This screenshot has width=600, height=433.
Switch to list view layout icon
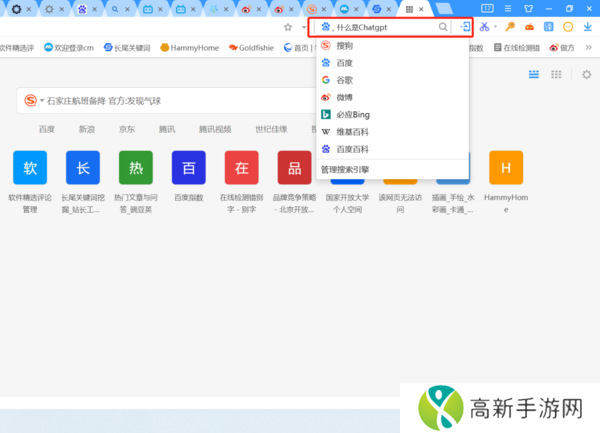(x=556, y=75)
